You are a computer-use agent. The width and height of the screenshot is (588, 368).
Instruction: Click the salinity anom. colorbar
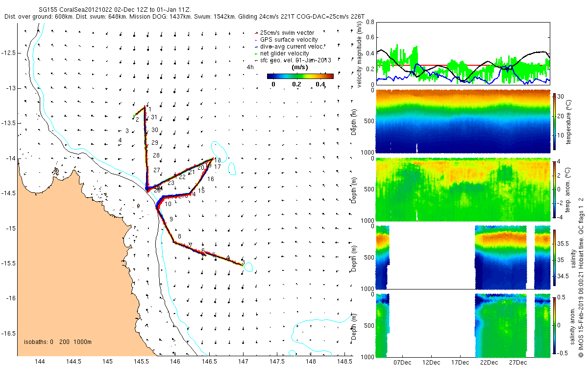[555, 325]
